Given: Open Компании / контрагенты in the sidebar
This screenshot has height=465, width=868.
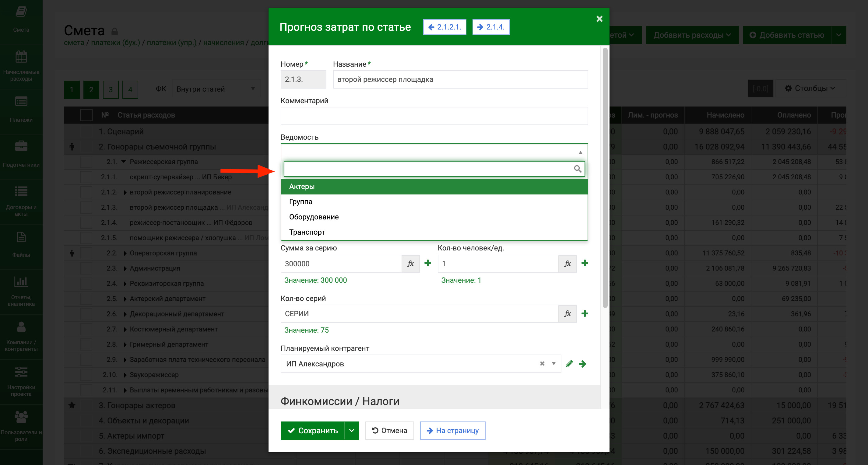Looking at the screenshot, I should click(21, 337).
